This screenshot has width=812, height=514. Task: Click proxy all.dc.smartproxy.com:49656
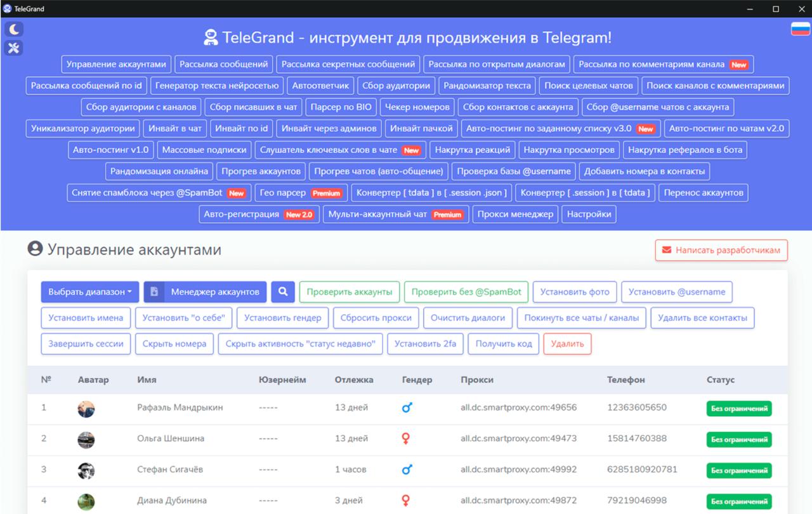pos(519,407)
